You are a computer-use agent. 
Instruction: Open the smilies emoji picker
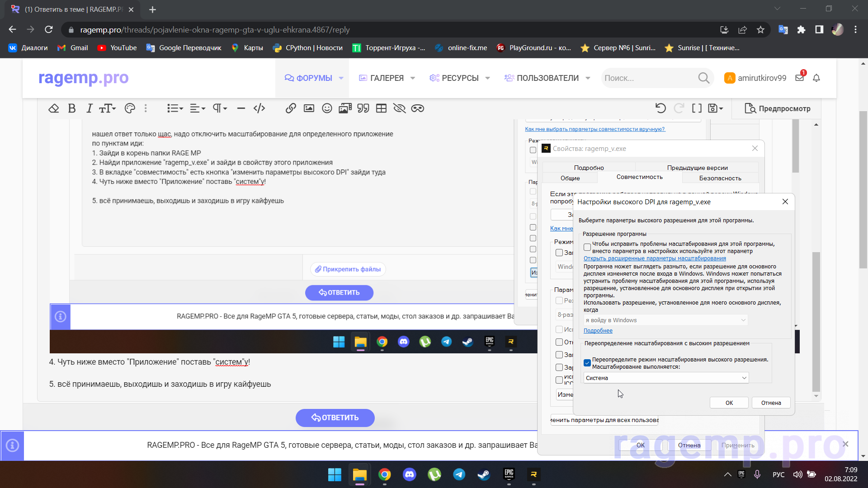pos(327,108)
